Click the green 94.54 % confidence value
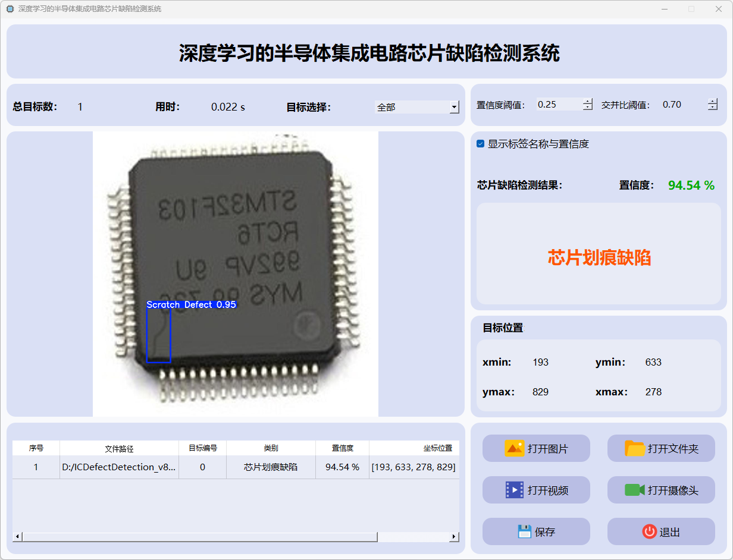Viewport: 733px width, 560px height. coord(691,185)
